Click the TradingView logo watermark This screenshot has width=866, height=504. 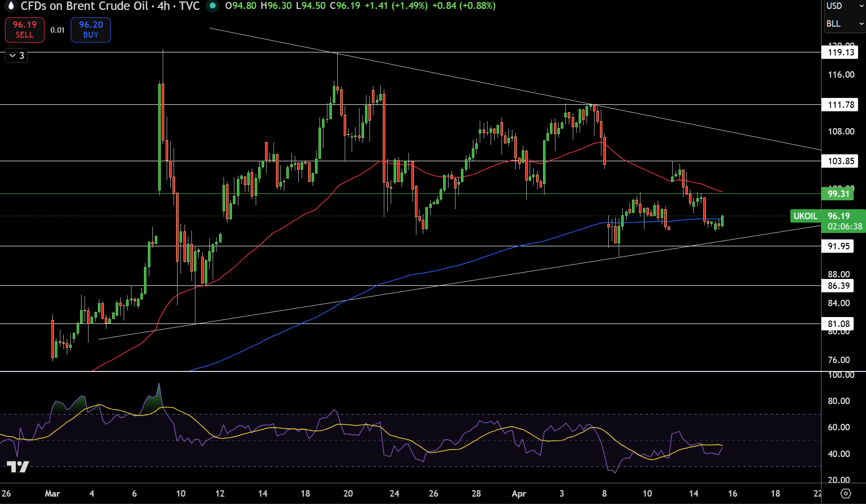pyautogui.click(x=18, y=466)
